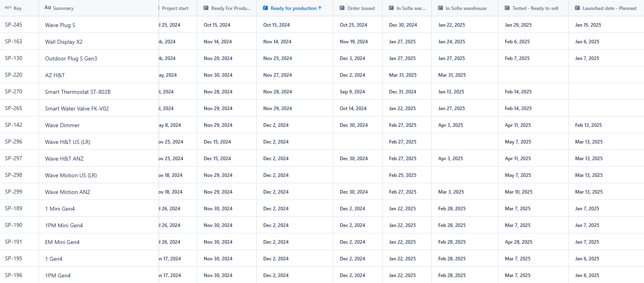Open issue SP-245 key link

click(x=13, y=25)
